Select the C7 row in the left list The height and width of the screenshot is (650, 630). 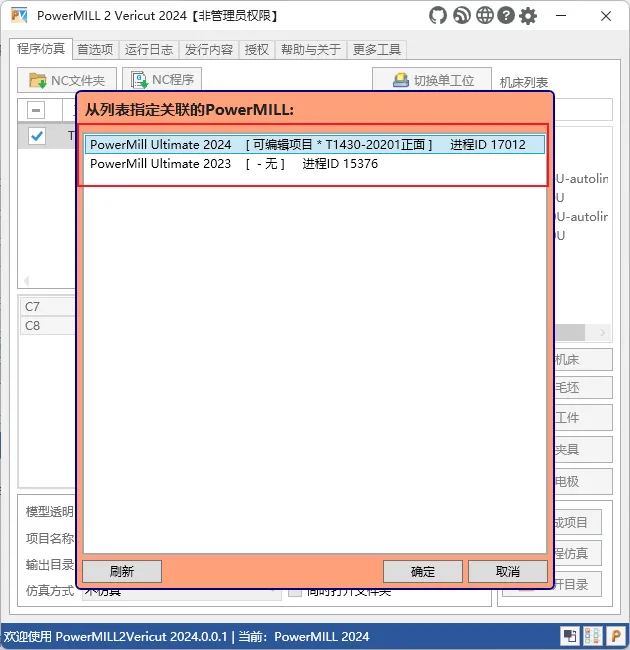48,307
